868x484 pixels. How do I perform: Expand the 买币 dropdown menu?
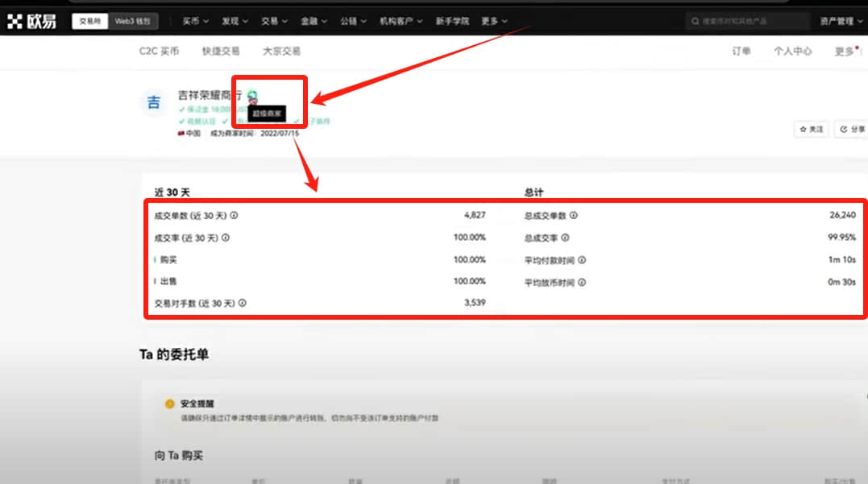tap(195, 21)
